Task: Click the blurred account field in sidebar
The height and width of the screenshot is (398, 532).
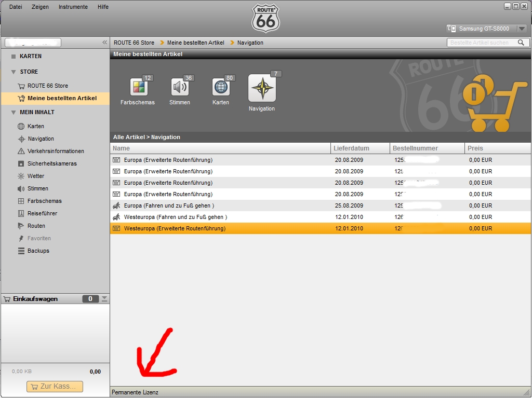Action: (x=33, y=43)
